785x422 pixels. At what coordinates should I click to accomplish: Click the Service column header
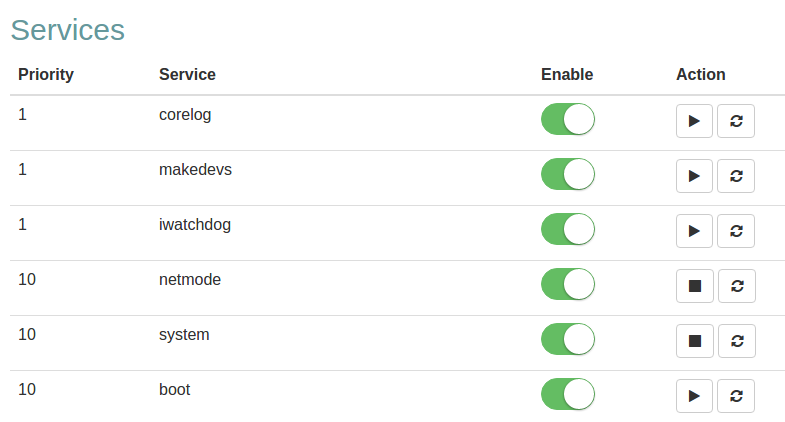coord(187,74)
